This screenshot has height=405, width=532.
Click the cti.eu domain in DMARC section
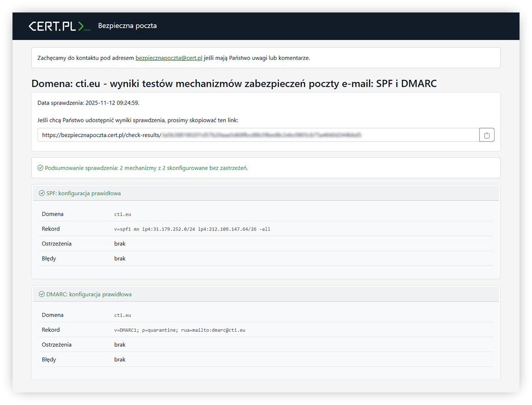click(x=123, y=315)
